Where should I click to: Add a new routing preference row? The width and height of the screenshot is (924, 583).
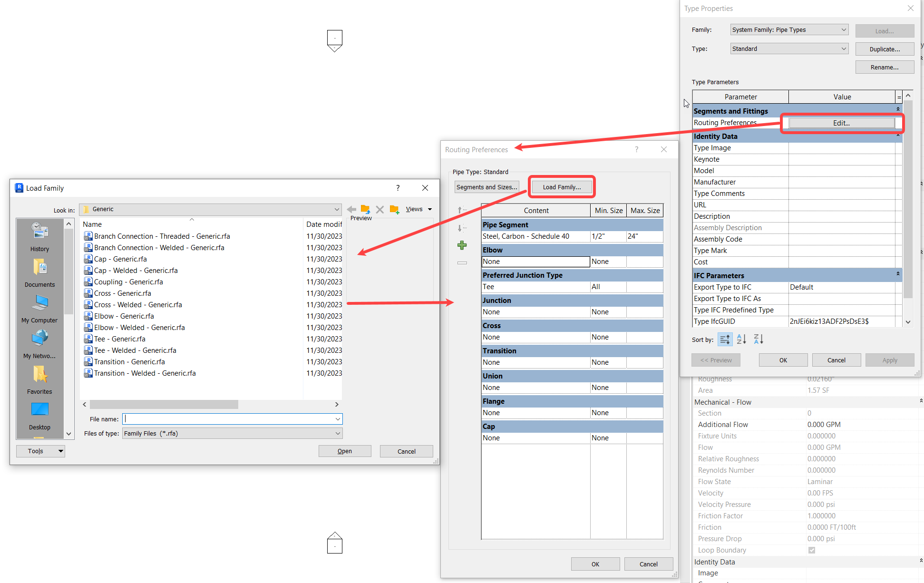(462, 245)
